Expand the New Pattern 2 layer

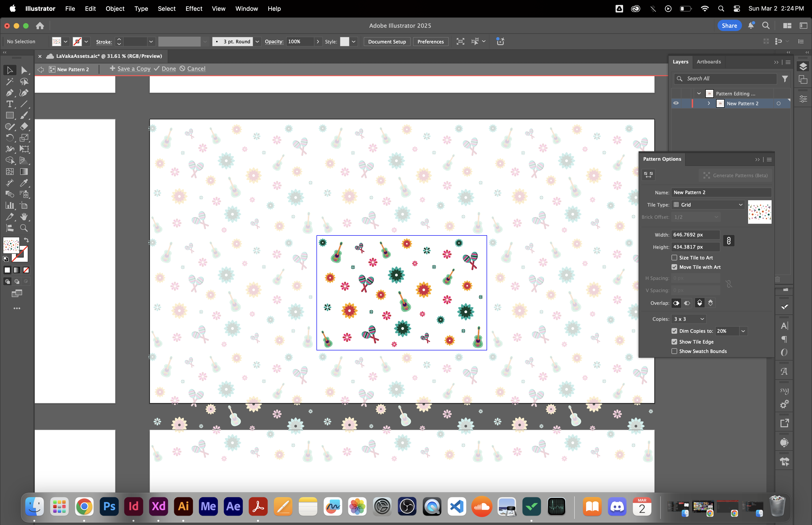tap(709, 103)
